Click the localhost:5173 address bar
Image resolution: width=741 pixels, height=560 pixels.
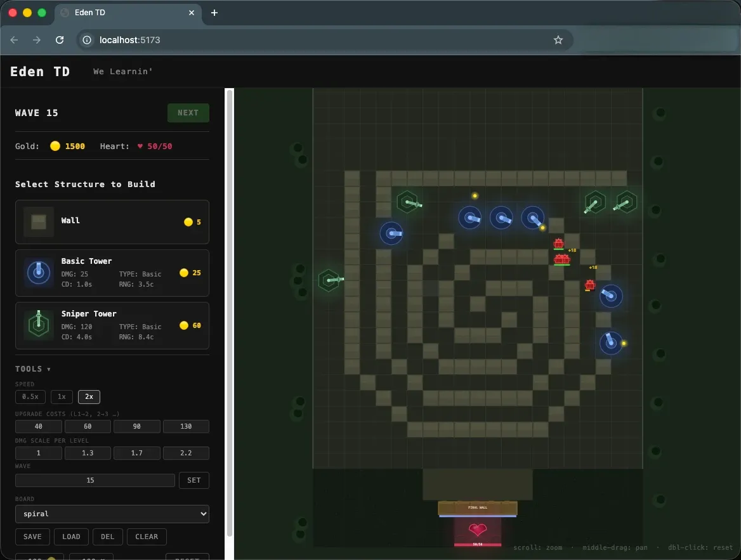(x=325, y=40)
